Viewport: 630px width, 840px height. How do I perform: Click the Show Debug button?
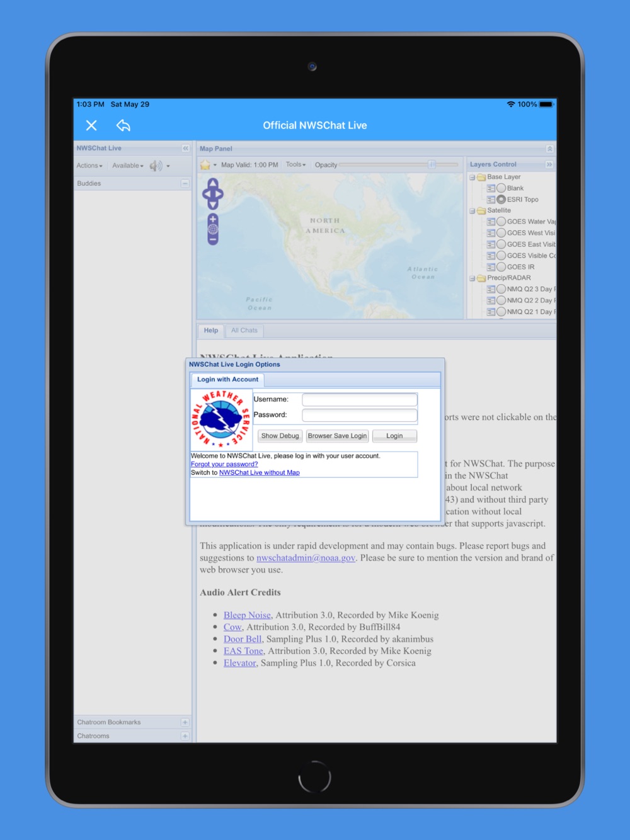tap(280, 436)
